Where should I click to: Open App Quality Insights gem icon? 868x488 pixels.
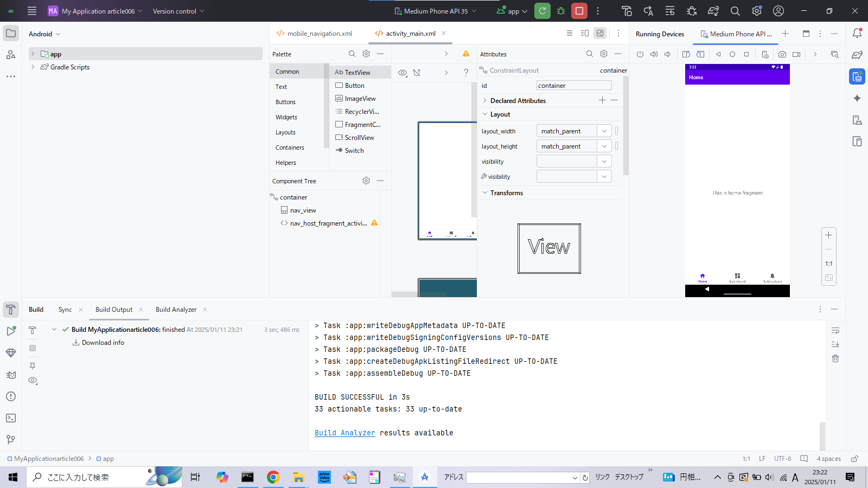pyautogui.click(x=11, y=353)
